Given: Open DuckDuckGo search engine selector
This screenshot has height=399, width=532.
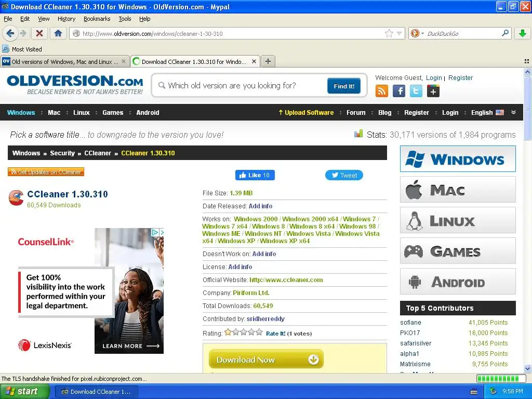Looking at the screenshot, I should tap(417, 33).
